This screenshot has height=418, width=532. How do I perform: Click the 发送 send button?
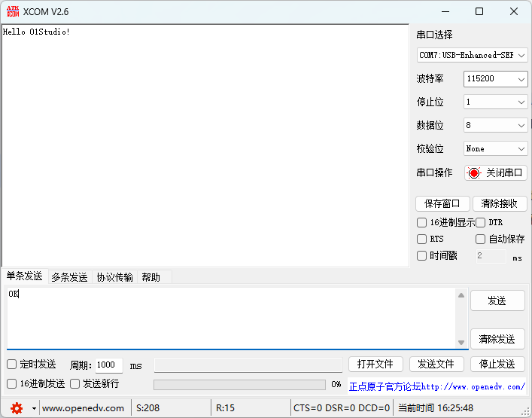(497, 301)
